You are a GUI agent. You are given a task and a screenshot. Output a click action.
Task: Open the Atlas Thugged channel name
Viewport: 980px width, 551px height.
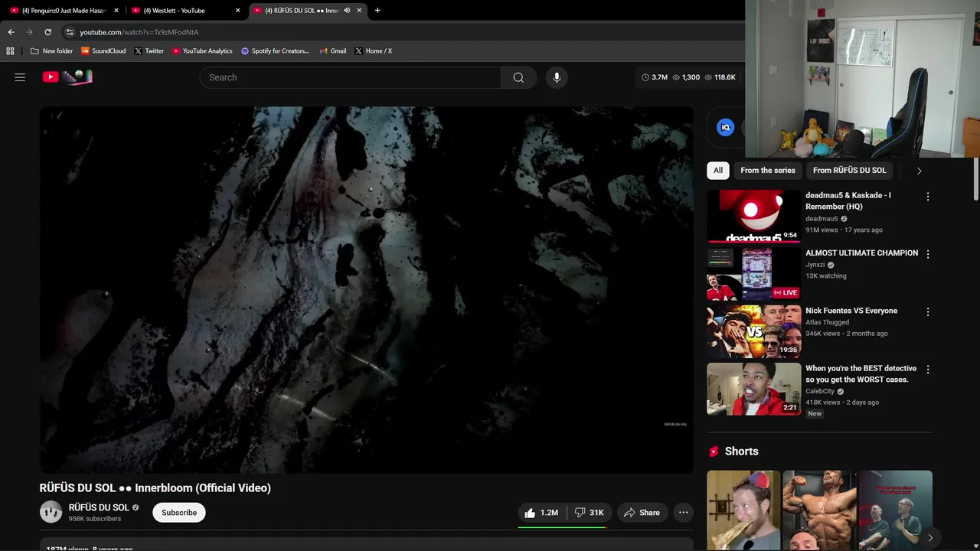tap(827, 322)
